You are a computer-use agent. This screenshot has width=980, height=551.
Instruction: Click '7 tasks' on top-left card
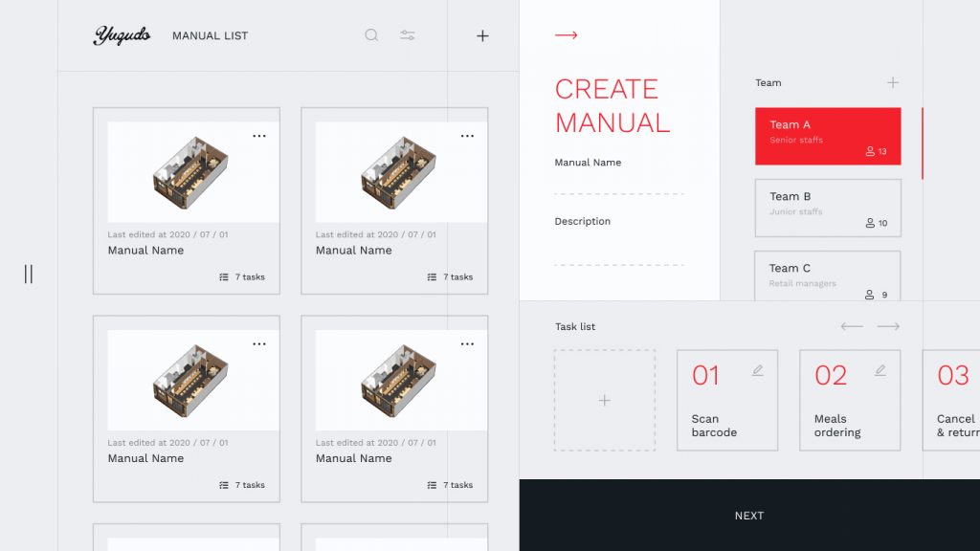click(x=250, y=276)
